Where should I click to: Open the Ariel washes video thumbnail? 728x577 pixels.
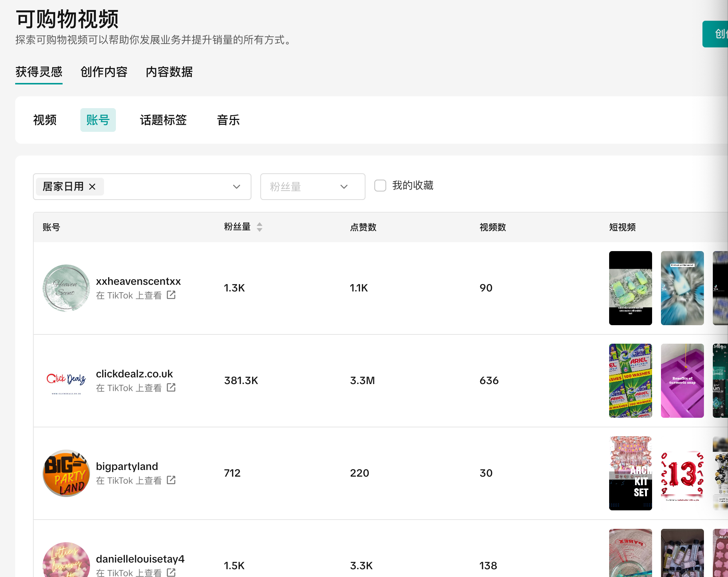click(630, 380)
